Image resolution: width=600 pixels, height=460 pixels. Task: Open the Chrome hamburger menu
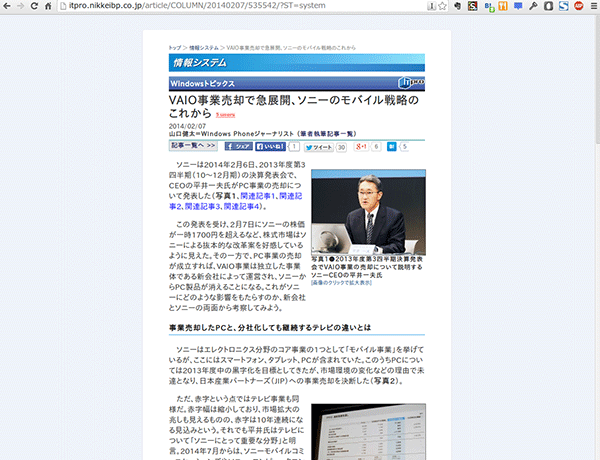[x=593, y=6]
